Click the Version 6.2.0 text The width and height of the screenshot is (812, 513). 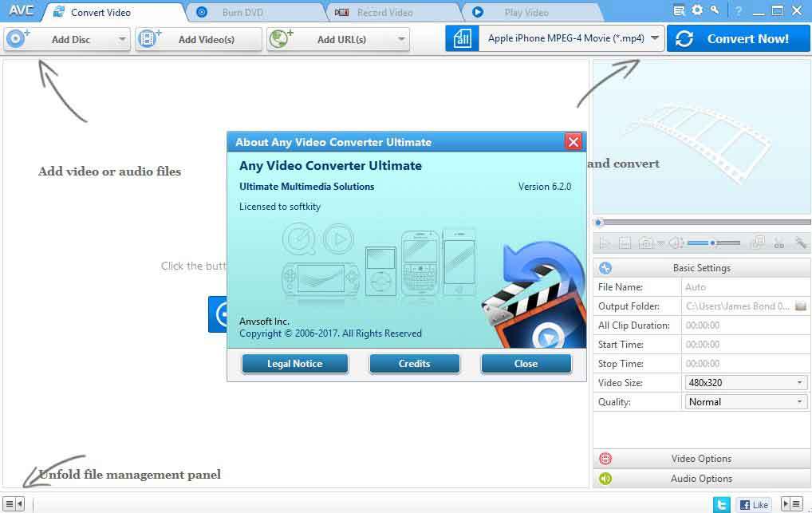[x=545, y=187]
